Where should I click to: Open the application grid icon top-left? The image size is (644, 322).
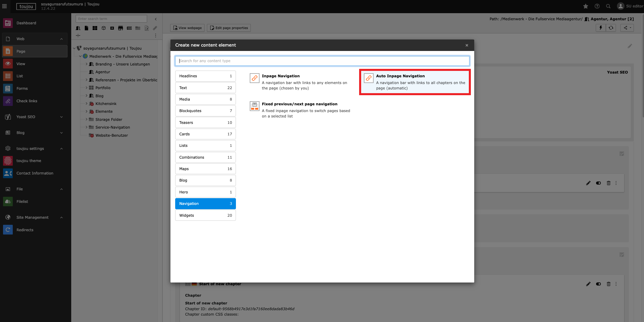[4, 6]
